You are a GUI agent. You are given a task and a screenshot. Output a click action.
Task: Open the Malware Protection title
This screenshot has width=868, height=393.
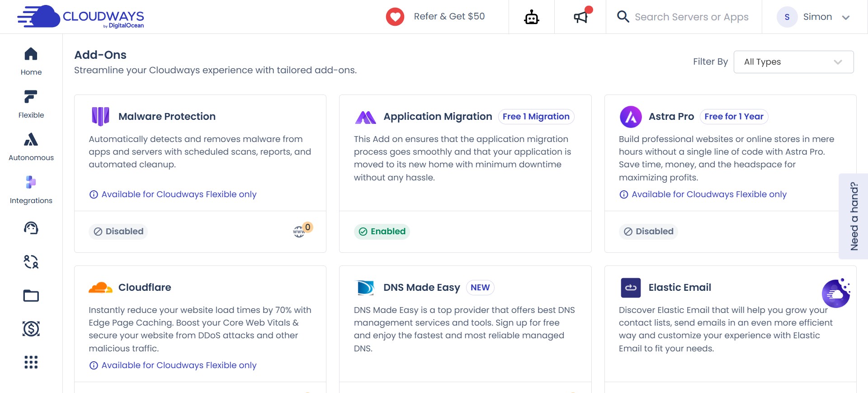coord(167,117)
